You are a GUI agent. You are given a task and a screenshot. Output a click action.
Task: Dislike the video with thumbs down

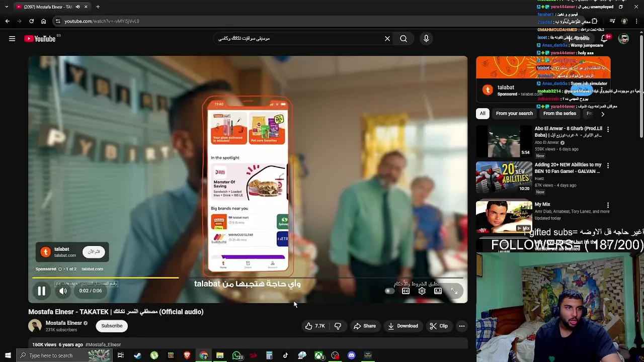[338, 326]
